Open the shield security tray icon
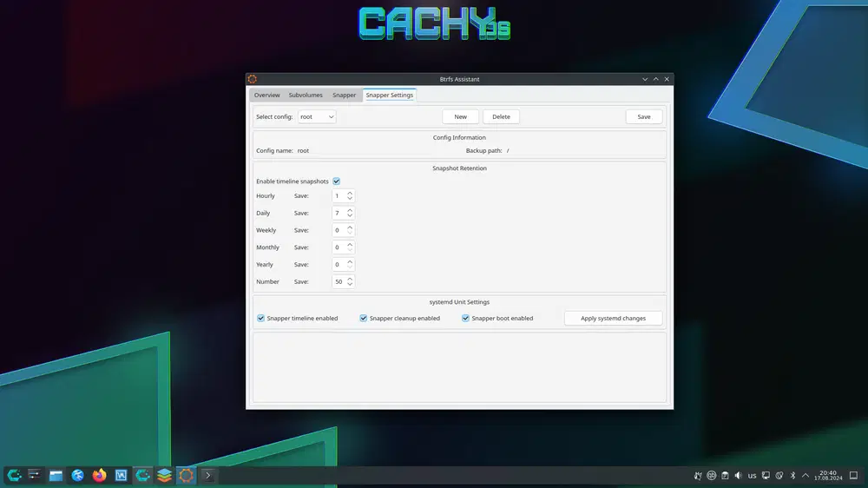868x488 pixels. [x=779, y=476]
